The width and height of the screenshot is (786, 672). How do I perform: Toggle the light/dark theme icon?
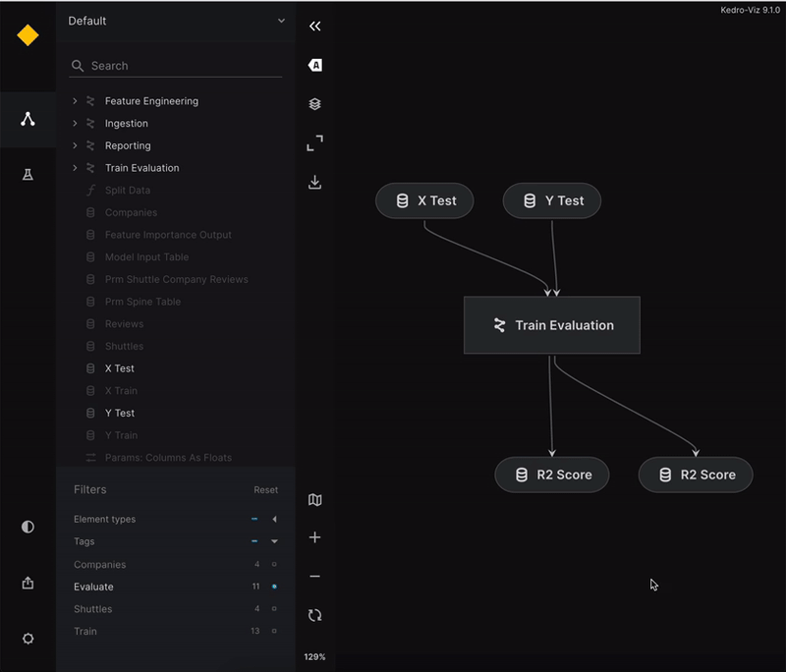pyautogui.click(x=28, y=527)
